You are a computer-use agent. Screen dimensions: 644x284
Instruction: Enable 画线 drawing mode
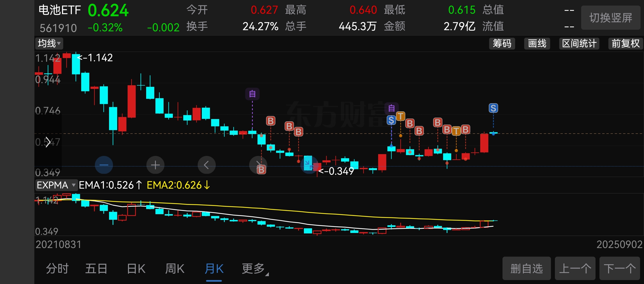[537, 43]
